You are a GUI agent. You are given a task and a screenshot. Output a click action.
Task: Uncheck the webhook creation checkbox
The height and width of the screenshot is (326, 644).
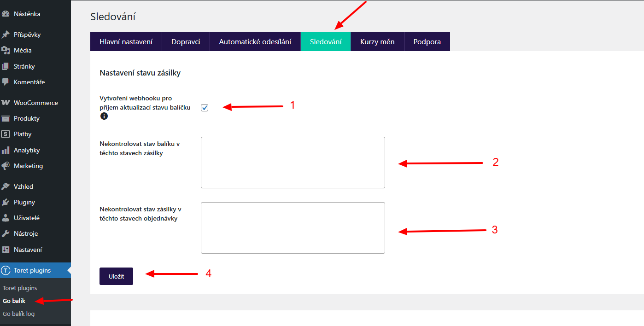(x=205, y=108)
